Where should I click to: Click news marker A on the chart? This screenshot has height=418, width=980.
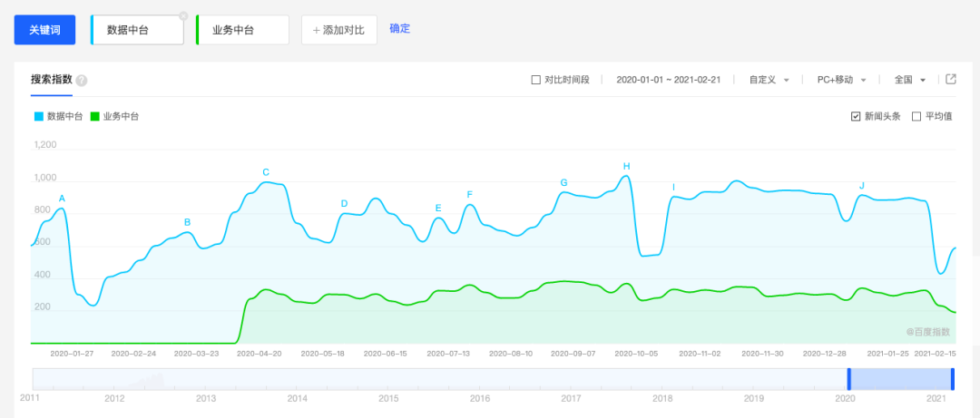tap(62, 199)
